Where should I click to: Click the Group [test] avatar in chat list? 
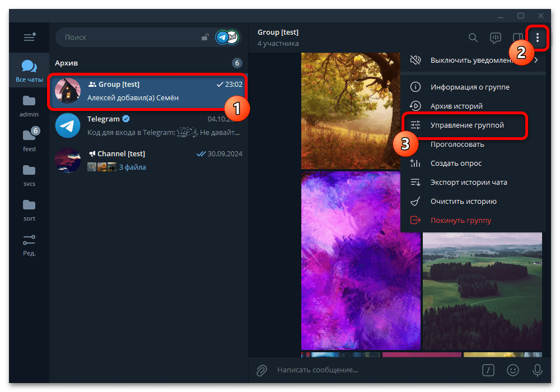tap(68, 91)
